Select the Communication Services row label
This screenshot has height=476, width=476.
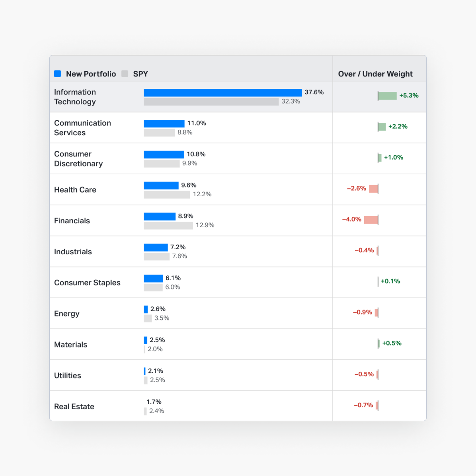82,128
